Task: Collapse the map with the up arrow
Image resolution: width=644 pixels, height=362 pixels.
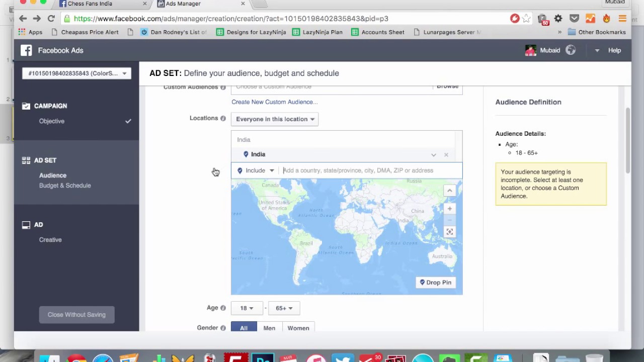Action: pos(449,191)
